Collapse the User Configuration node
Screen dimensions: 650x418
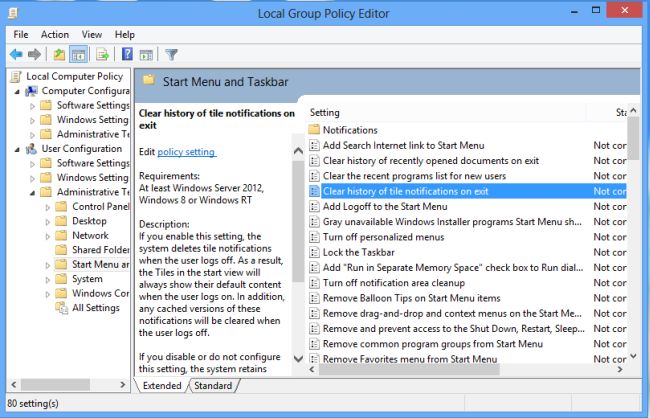(x=17, y=149)
